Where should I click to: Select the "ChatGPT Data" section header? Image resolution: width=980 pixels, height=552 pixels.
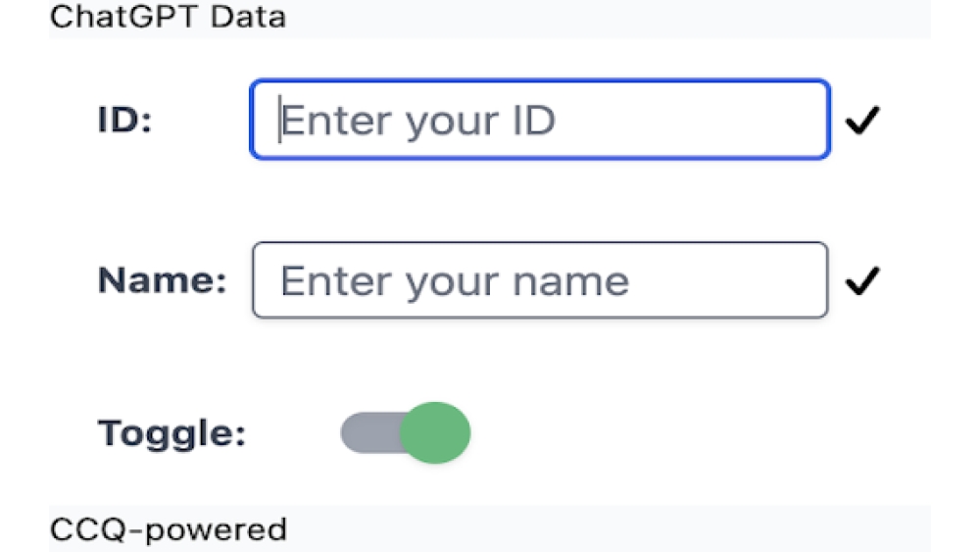click(168, 17)
